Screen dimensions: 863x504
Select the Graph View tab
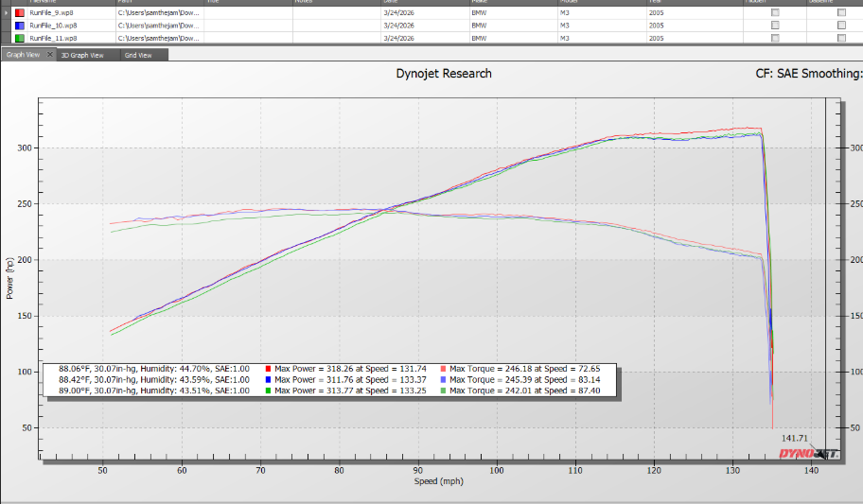(x=23, y=55)
